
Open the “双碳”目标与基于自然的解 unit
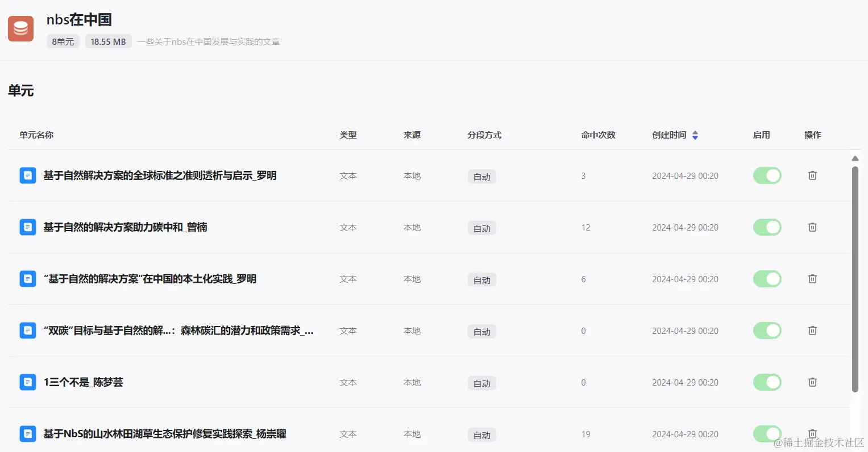[178, 330]
